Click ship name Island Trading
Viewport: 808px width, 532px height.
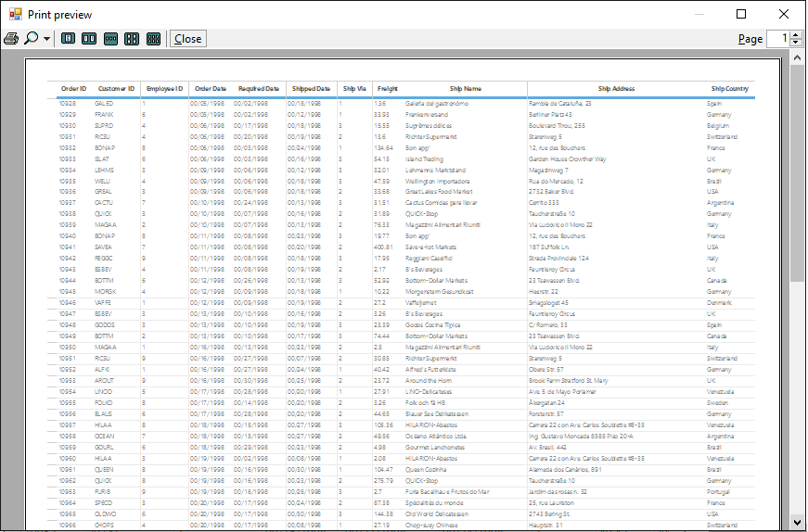424,159
